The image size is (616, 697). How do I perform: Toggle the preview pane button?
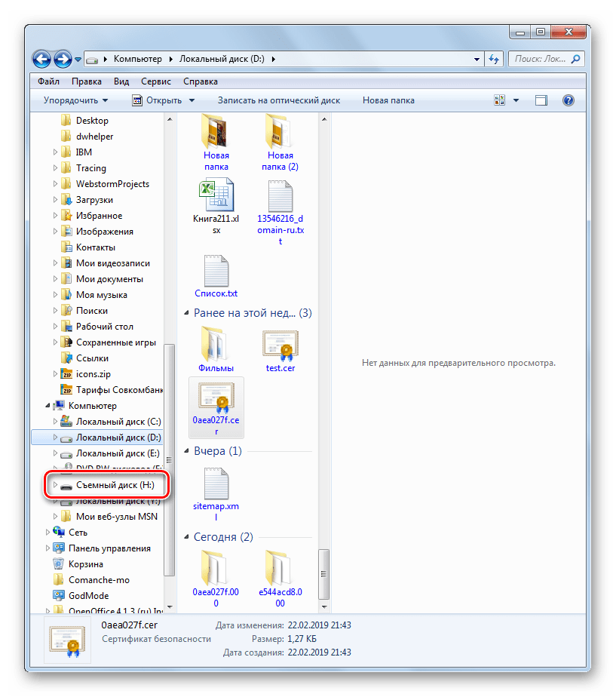coord(541,100)
